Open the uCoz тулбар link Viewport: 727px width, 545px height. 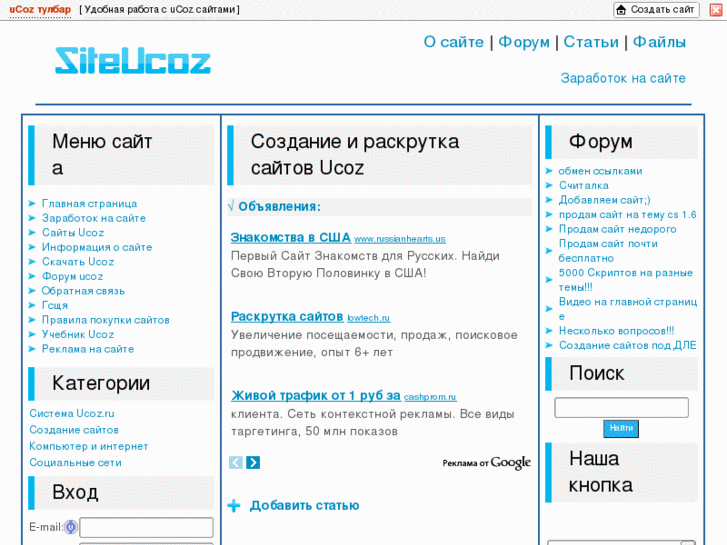40,10
